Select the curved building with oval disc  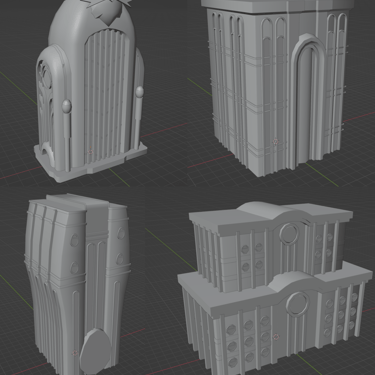pos(77,283)
